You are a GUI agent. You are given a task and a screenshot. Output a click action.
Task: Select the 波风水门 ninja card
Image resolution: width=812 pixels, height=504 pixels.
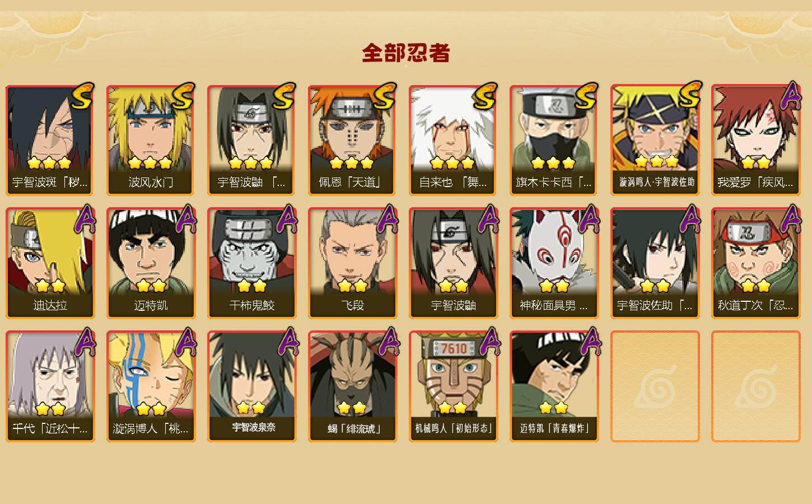(151, 140)
